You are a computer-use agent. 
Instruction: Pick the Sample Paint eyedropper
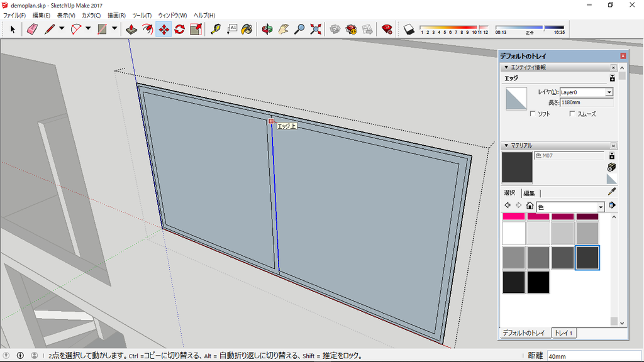[611, 192]
